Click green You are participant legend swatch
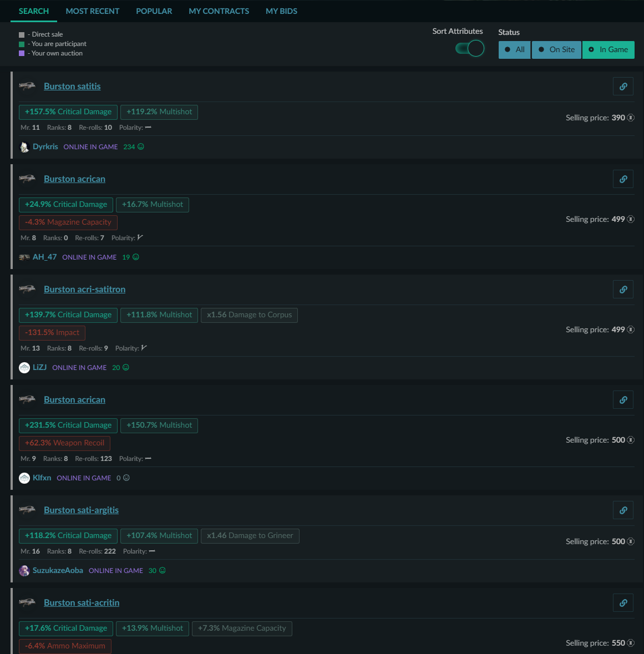 point(22,44)
